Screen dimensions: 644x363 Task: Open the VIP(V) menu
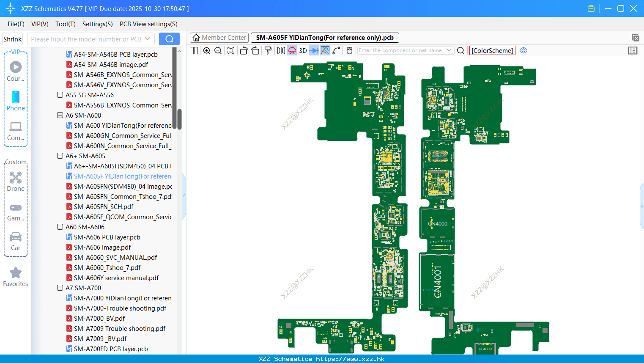[40, 24]
